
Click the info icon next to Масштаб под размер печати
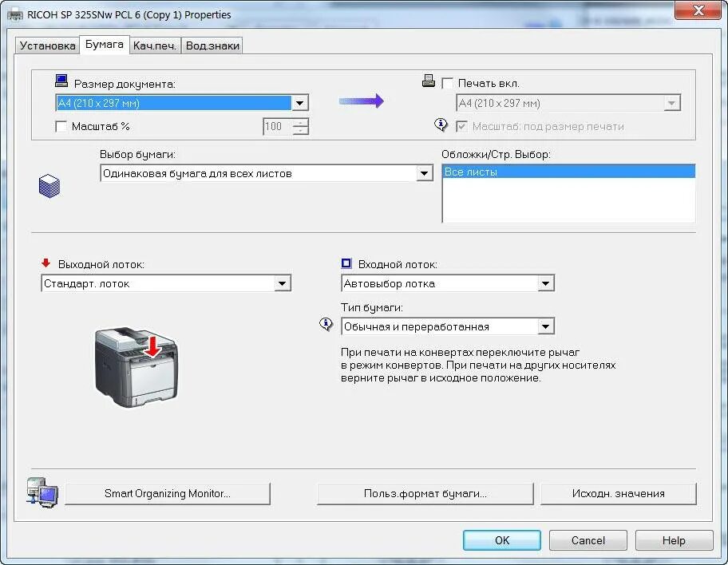[x=441, y=124]
